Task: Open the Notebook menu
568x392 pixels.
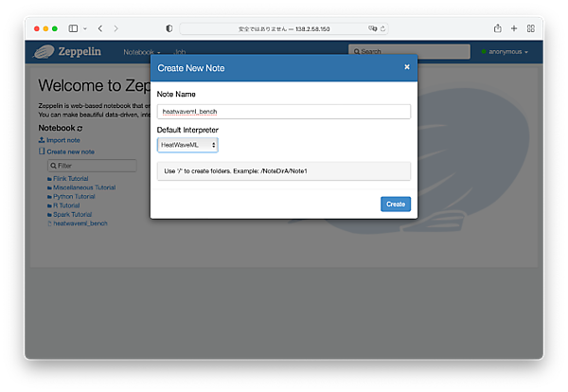Action: [x=142, y=52]
